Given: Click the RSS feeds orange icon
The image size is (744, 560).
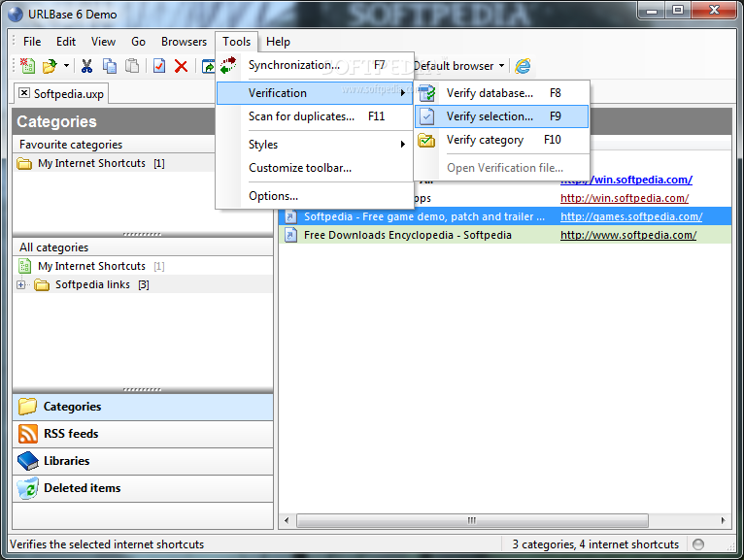Looking at the screenshot, I should click(x=28, y=434).
